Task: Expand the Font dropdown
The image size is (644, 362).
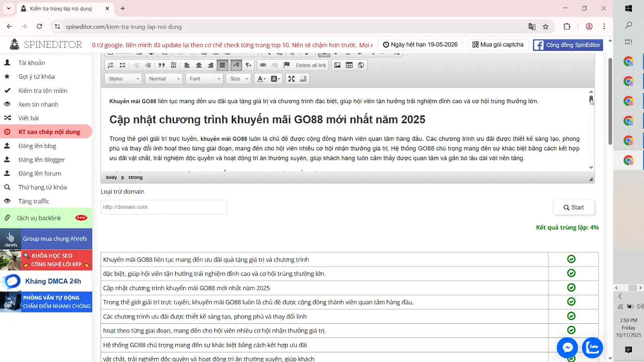Action: click(204, 79)
